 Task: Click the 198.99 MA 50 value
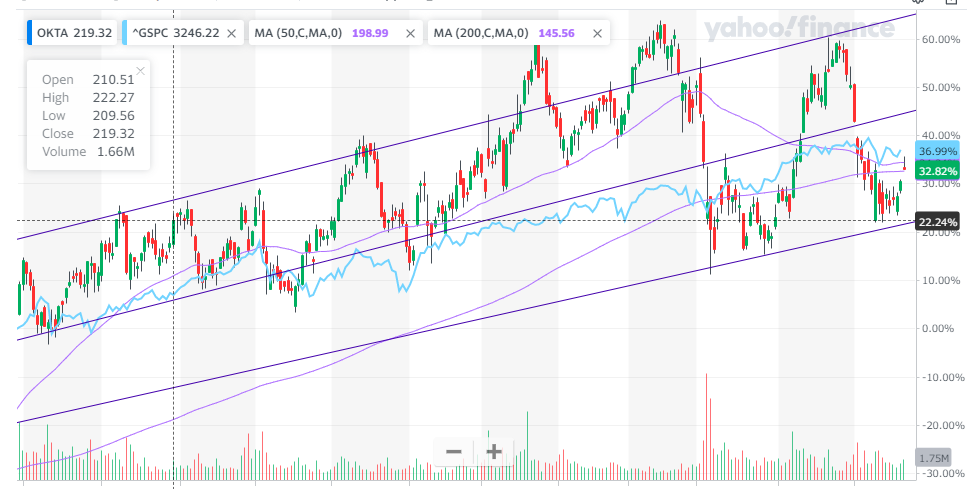coord(370,33)
